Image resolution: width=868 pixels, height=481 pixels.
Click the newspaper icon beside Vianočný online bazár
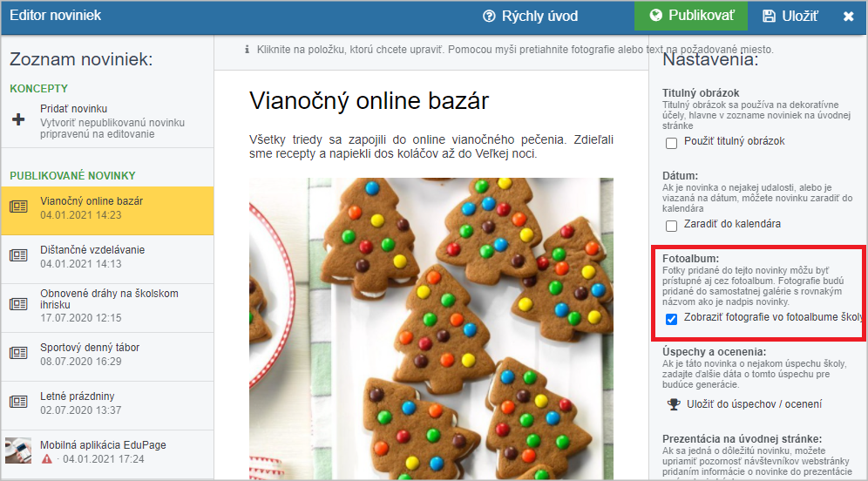[18, 207]
